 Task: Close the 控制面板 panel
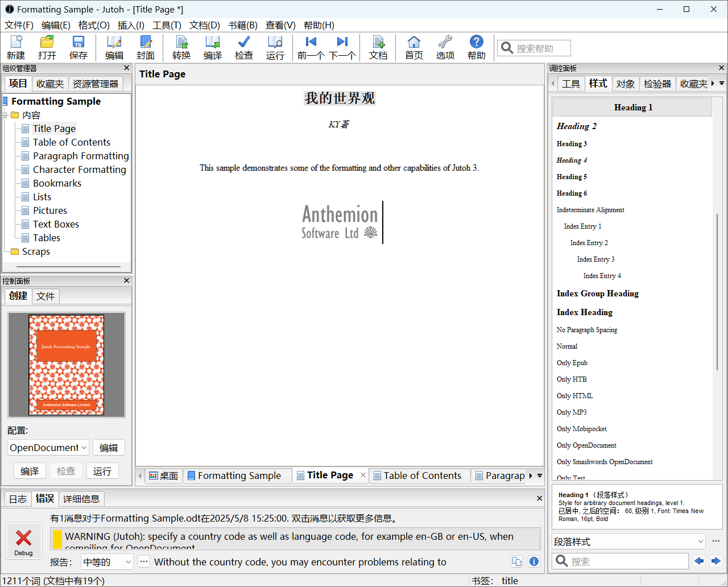pyautogui.click(x=127, y=280)
